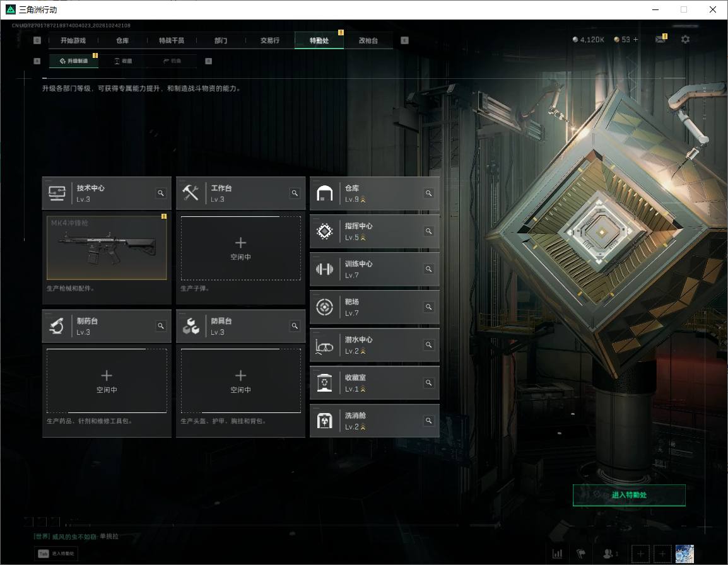Viewport: 728px width, 565px height.
Task: Click magnifier icon on the 靶场 row
Action: click(428, 307)
